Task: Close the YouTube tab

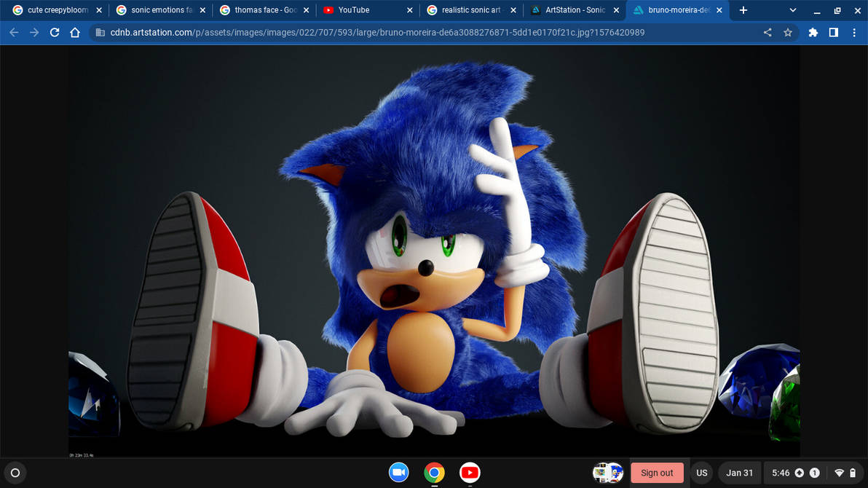Action: click(x=410, y=10)
